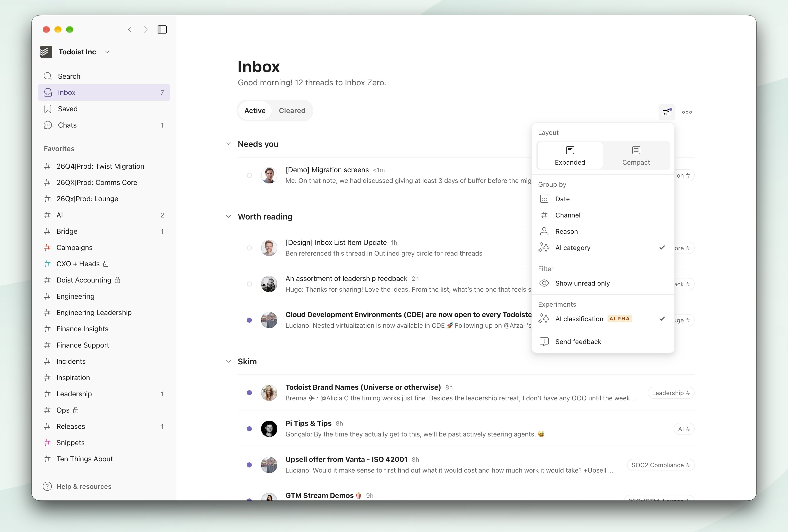The height and width of the screenshot is (532, 788).
Task: Open 26Q4|Prod: Twist Migration channel
Action: point(104,166)
